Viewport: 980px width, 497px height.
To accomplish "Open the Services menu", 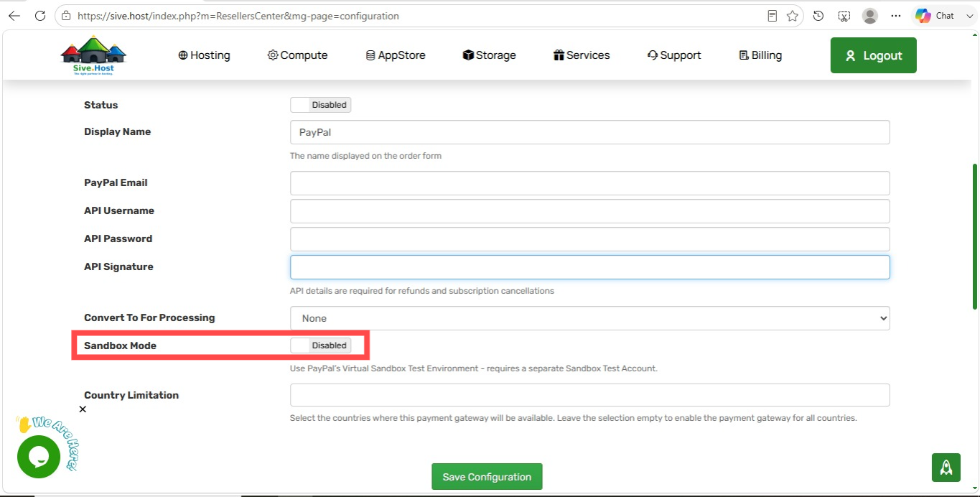I will pos(582,55).
